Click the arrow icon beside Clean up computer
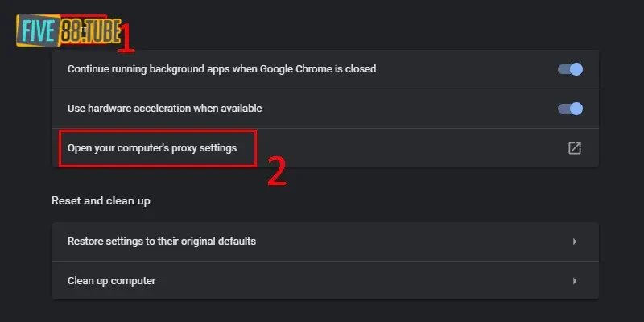 [x=575, y=281]
